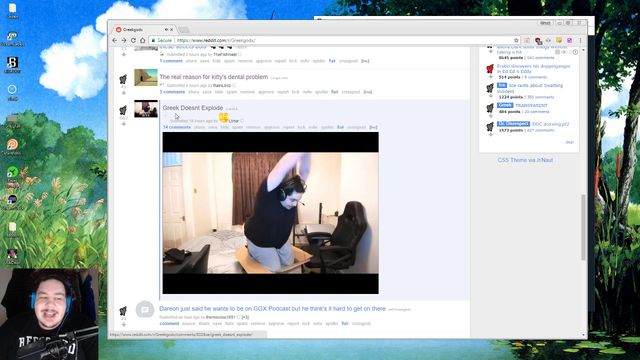Expand the [l=c] toggle on Greek Doesnt Explode row

(x=373, y=127)
